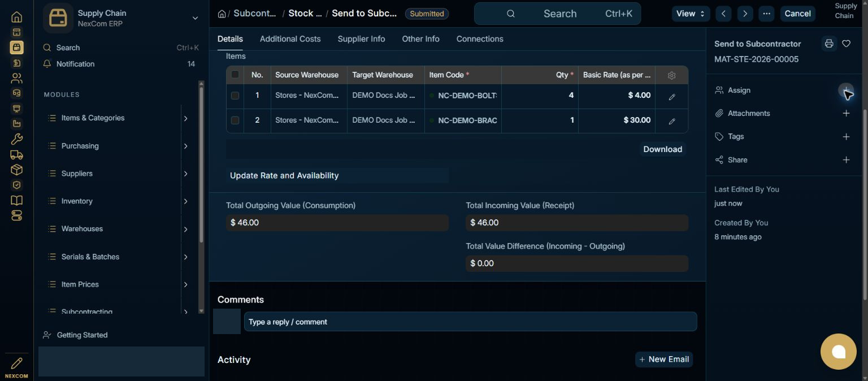Open sidebar Notification entry
The width and height of the screenshot is (868, 381).
coord(119,64)
